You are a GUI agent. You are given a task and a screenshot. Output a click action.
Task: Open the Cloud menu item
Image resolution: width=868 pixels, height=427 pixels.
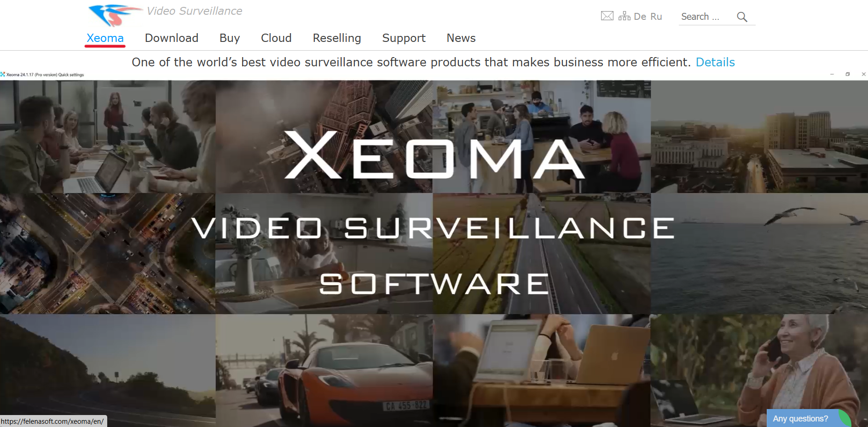[x=276, y=38]
